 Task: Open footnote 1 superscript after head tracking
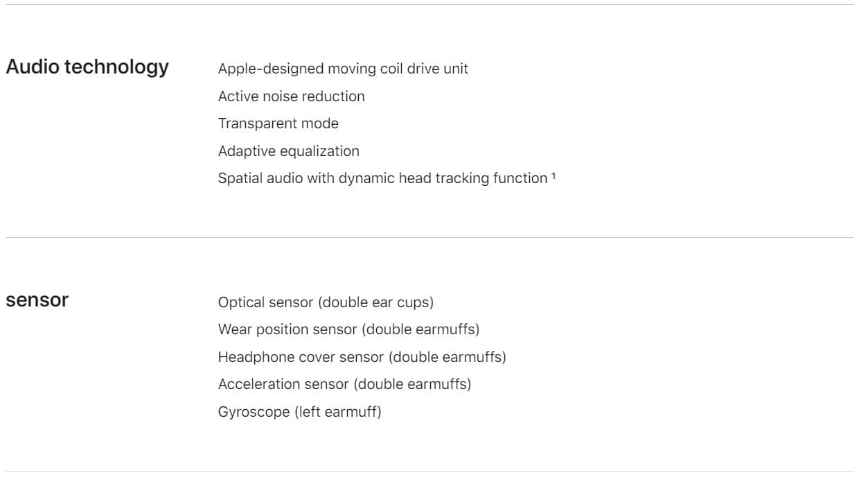click(553, 175)
